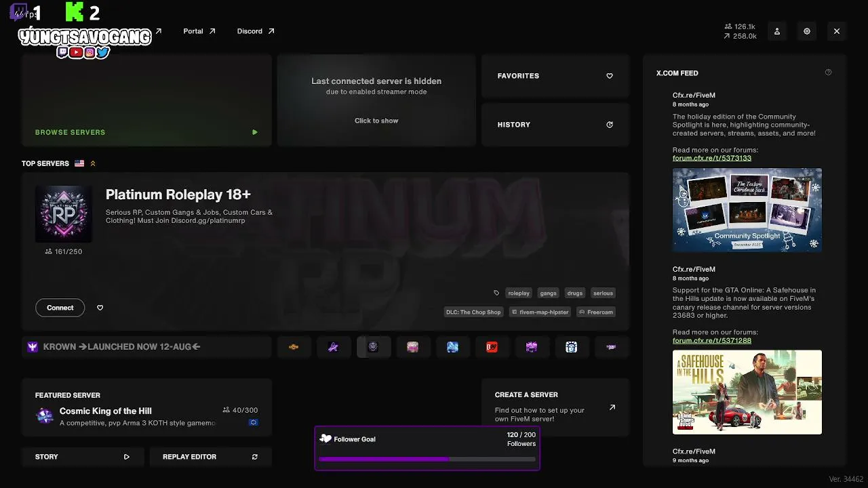This screenshot has height=488, width=868.
Task: Open the Create a Server tile
Action: pyautogui.click(x=555, y=407)
